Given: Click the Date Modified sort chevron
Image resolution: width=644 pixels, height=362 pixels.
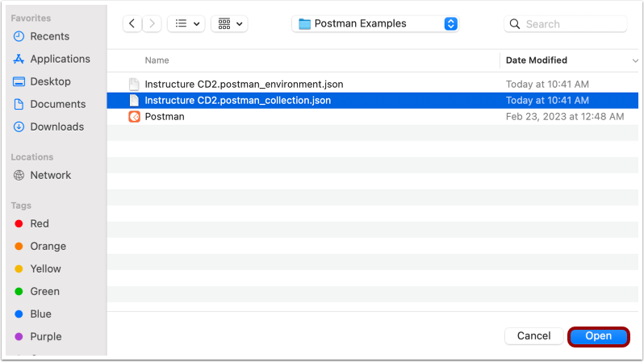Looking at the screenshot, I should 635,60.
